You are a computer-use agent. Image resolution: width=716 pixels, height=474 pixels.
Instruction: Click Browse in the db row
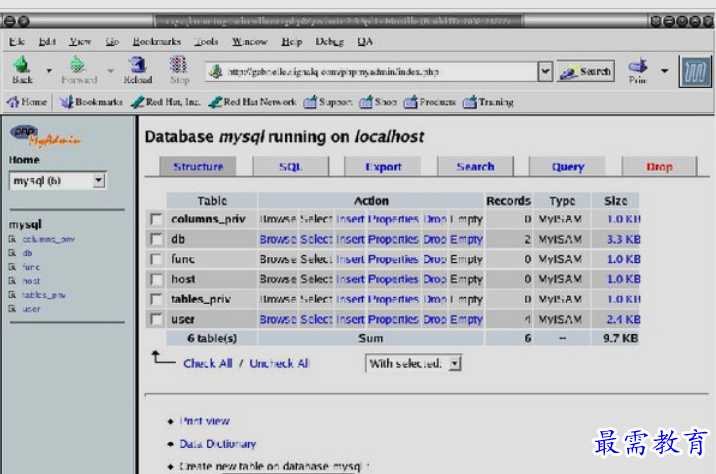[x=278, y=239]
